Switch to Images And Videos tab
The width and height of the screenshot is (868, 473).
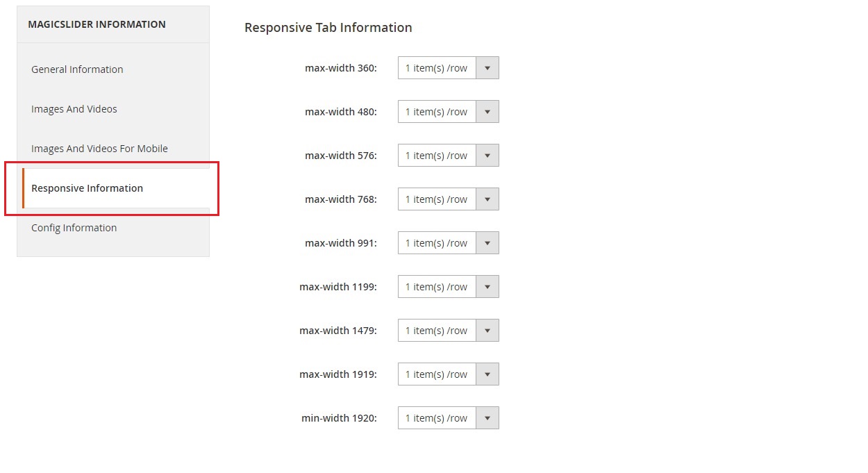(x=74, y=109)
